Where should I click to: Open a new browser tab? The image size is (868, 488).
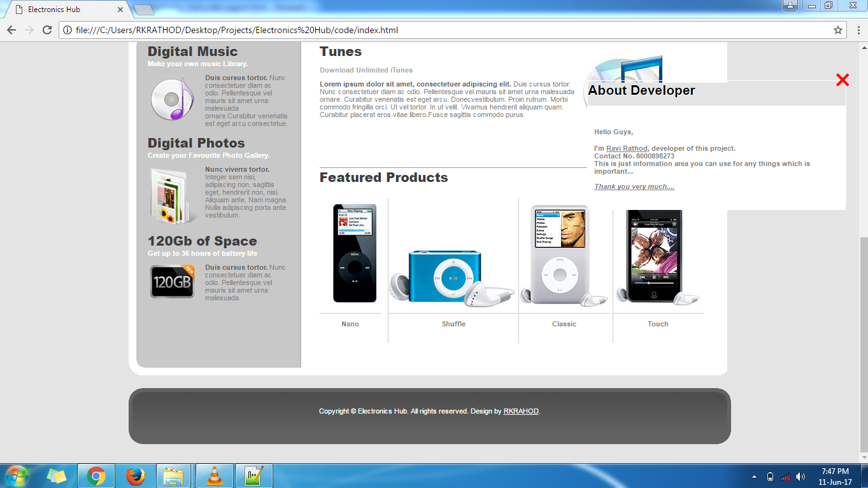click(144, 10)
